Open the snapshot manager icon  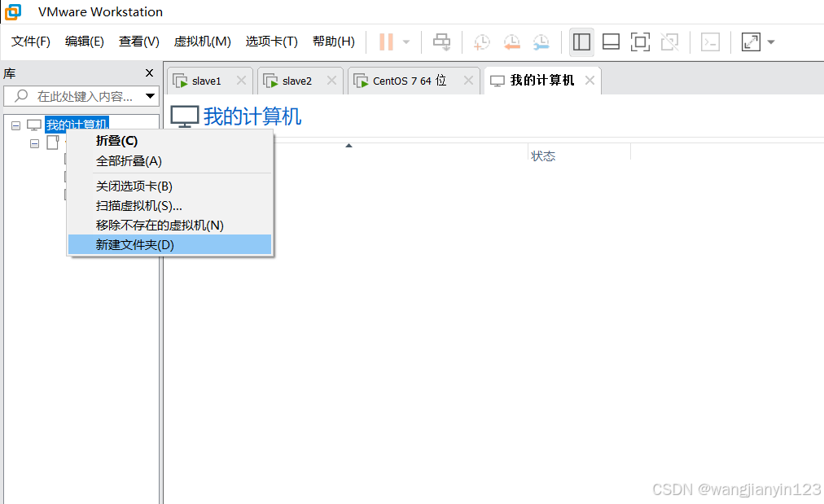(x=541, y=42)
